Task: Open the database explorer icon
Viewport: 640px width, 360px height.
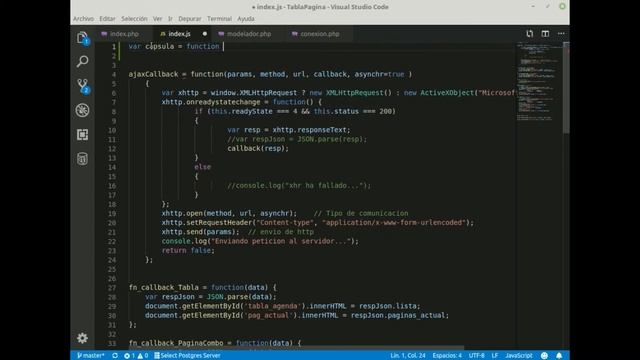Action: coord(82,159)
